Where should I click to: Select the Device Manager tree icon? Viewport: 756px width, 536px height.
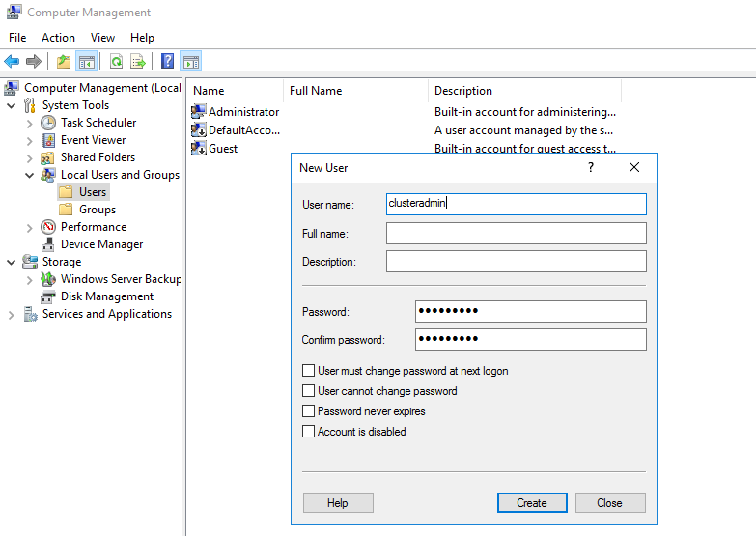(48, 244)
